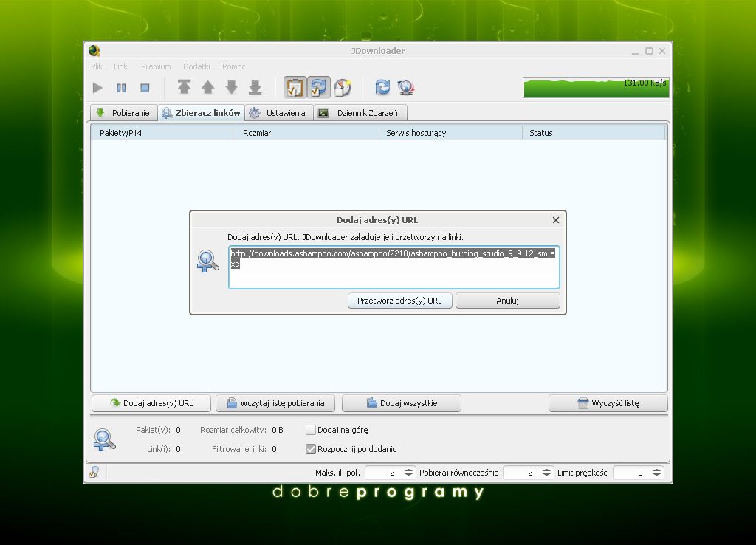Click inside the URL text field

(394, 267)
